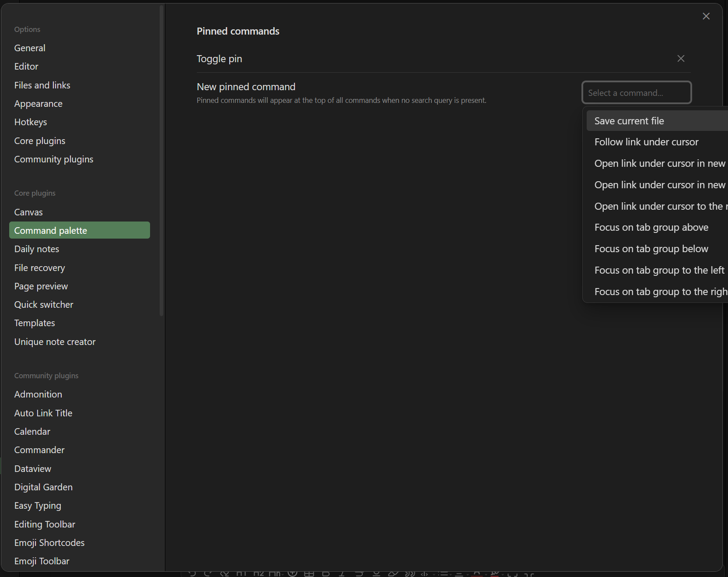Open Calendar plugin settings

pos(80,432)
